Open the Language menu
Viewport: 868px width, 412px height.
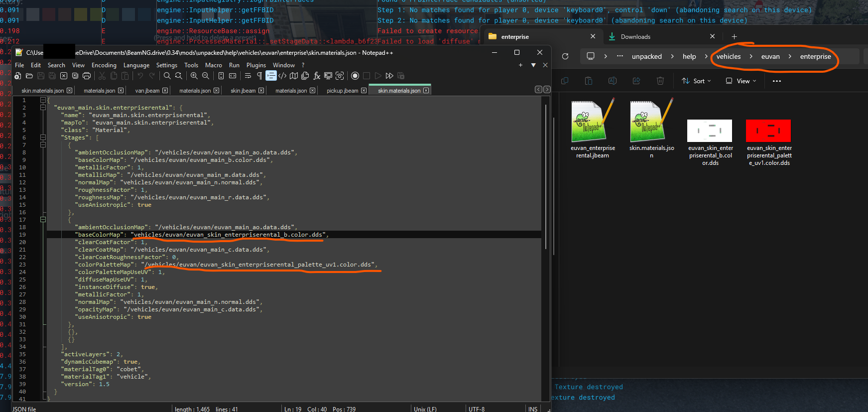coord(136,65)
